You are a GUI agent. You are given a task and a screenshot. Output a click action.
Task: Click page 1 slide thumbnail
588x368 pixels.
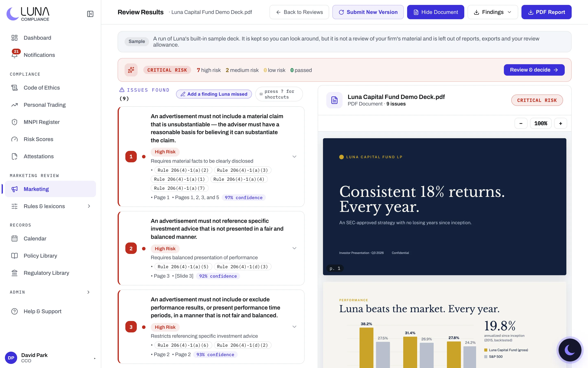tap(444, 207)
